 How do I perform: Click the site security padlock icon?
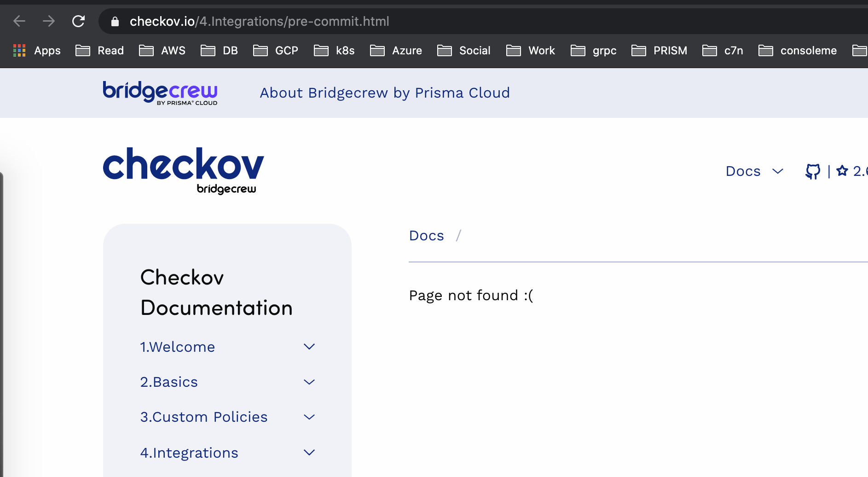(115, 21)
